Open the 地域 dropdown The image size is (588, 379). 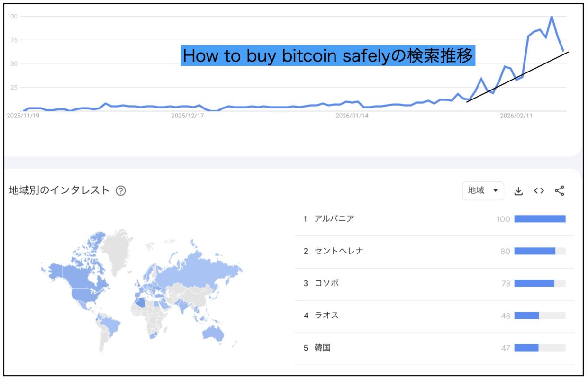[x=483, y=190]
